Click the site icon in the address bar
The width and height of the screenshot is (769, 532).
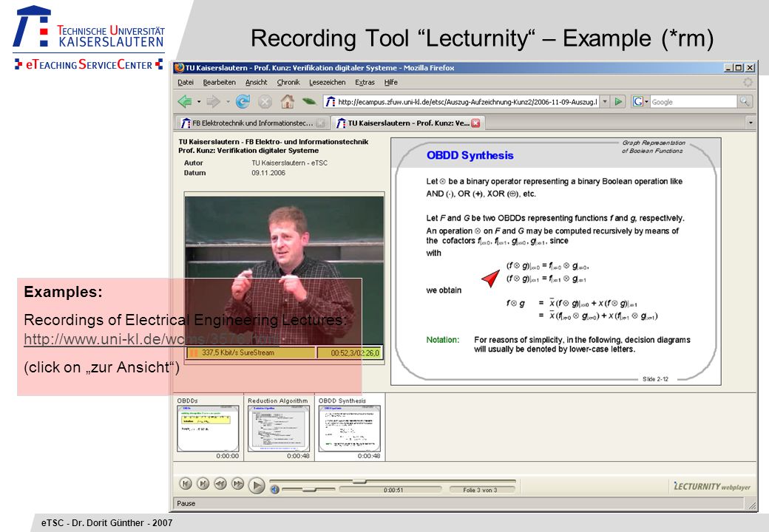point(331,102)
